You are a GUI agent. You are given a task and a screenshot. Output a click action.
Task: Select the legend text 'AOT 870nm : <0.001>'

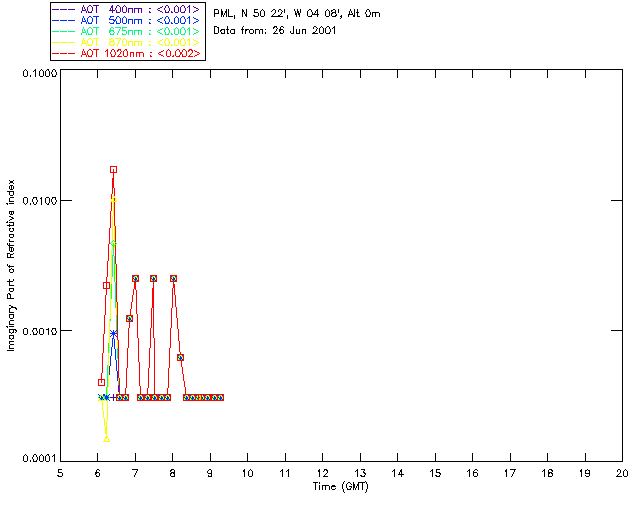pos(140,42)
